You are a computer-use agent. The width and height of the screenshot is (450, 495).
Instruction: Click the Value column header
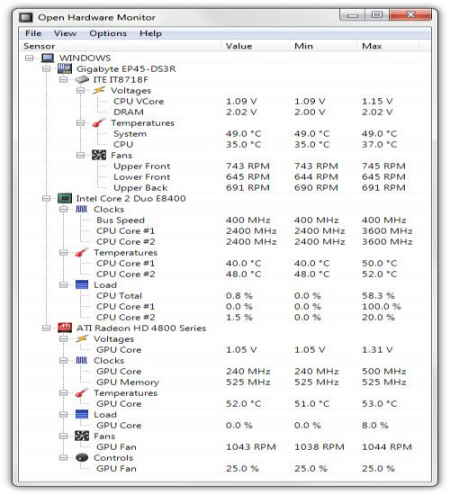tap(255, 46)
